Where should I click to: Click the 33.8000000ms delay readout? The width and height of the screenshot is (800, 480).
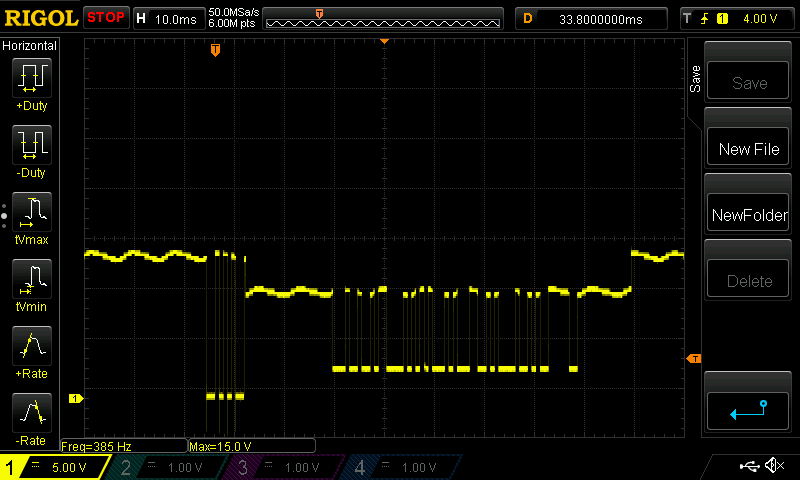[x=601, y=19]
